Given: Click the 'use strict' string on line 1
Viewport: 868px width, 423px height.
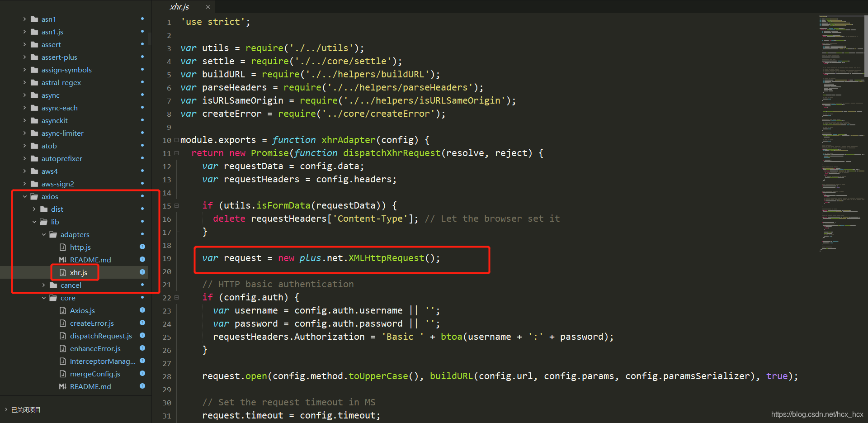Looking at the screenshot, I should (213, 22).
